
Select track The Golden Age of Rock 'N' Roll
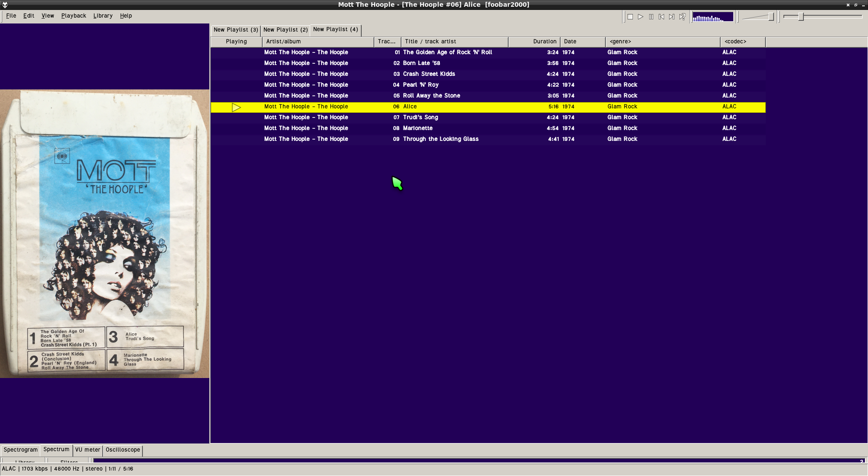488,52
